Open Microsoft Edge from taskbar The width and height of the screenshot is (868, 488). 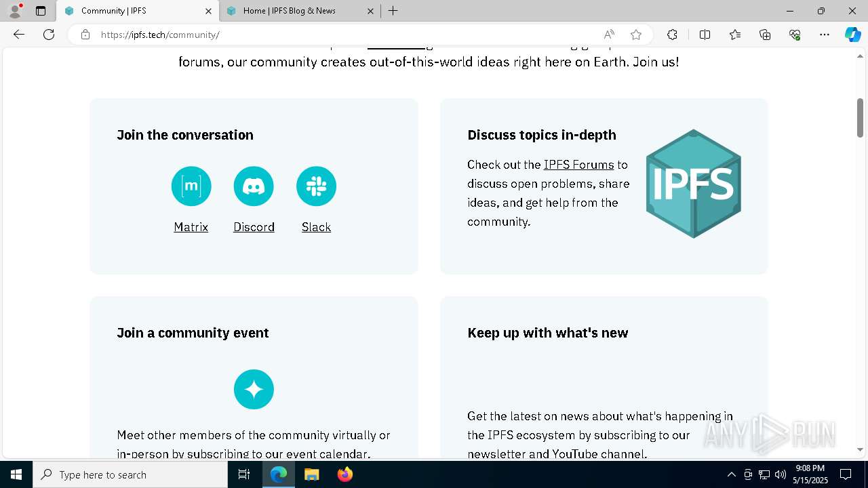pyautogui.click(x=279, y=474)
